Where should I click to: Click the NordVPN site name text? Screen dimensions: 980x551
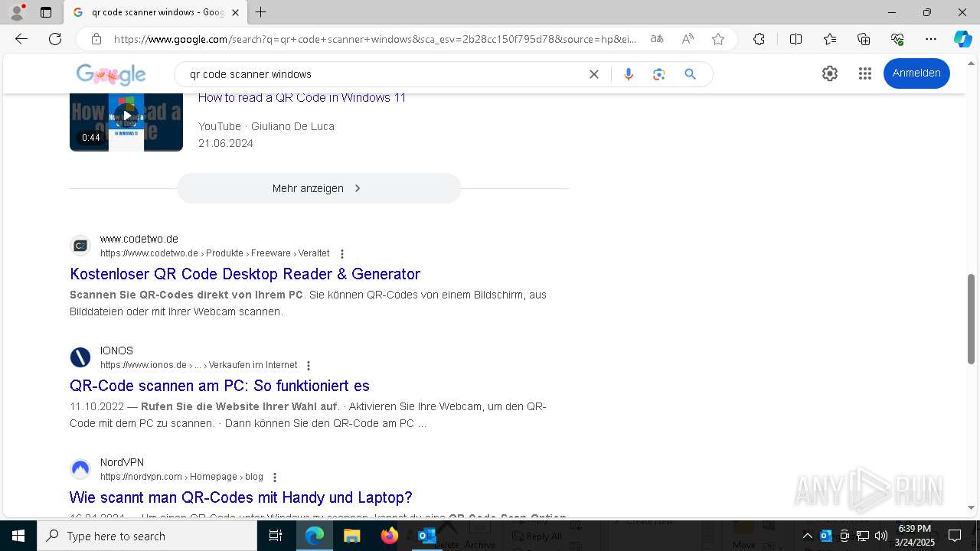[x=122, y=462]
